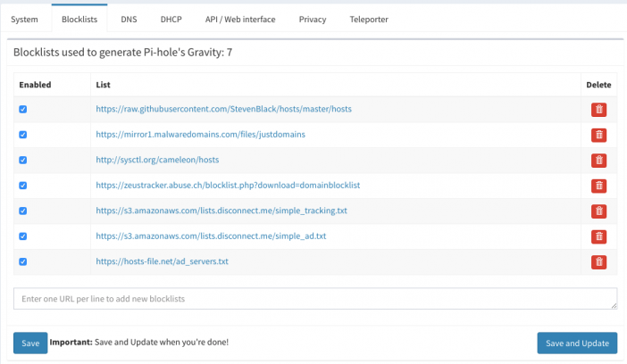Viewport: 627px width, 364px height.
Task: Delete the zeustracker blocklist entry
Action: [598, 186]
